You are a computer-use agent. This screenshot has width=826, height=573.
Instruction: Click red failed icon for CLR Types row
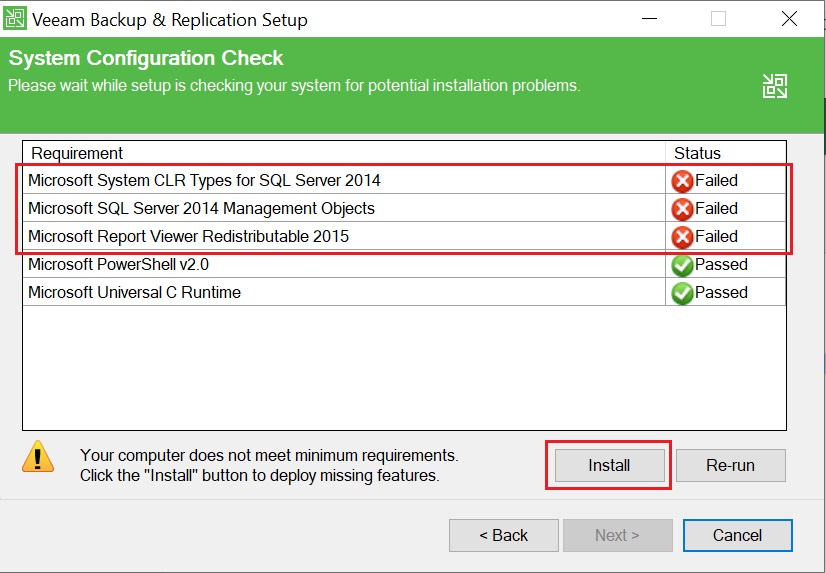[682, 181]
